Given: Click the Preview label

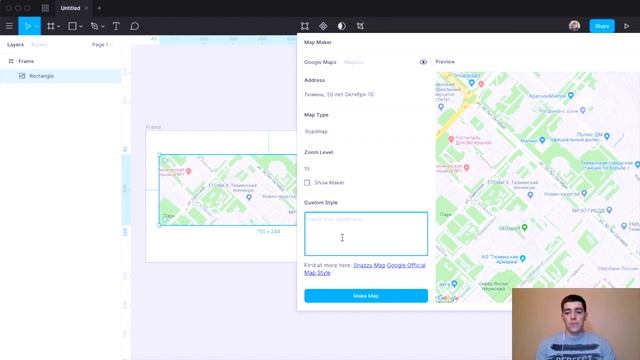Looking at the screenshot, I should [x=445, y=62].
